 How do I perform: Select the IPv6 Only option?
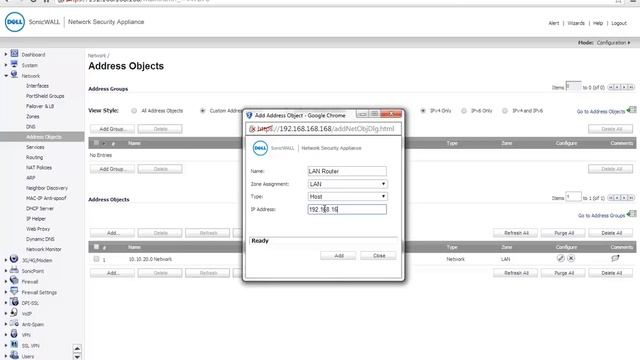coord(464,111)
